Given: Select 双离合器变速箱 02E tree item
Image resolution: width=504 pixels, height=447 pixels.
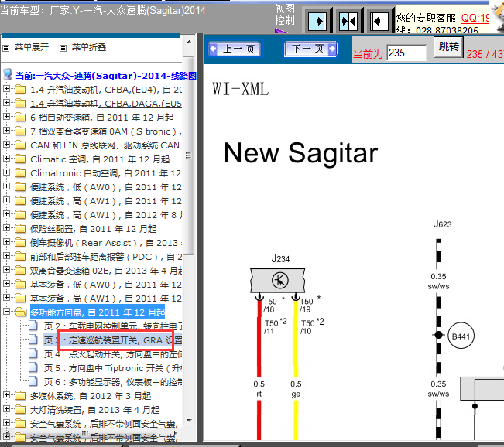Looking at the screenshot, I should 106,271.
